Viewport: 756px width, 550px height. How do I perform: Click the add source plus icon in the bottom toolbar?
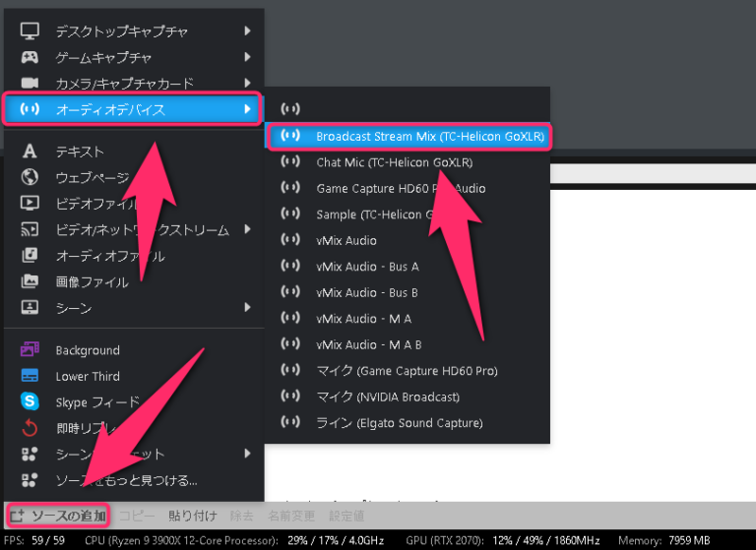(x=18, y=516)
